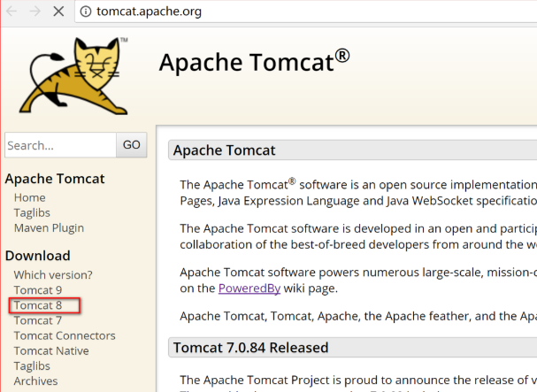Click the browser back arrow

pyautogui.click(x=12, y=12)
